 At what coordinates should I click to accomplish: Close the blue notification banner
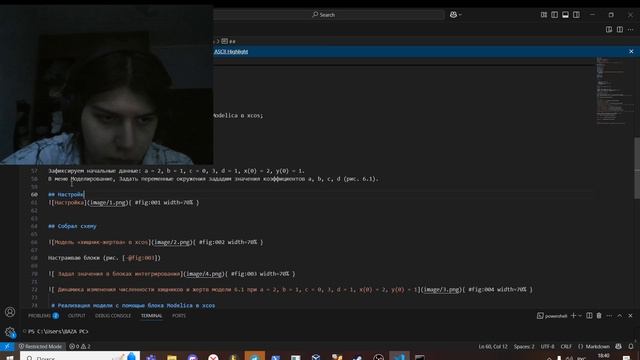click(x=631, y=51)
